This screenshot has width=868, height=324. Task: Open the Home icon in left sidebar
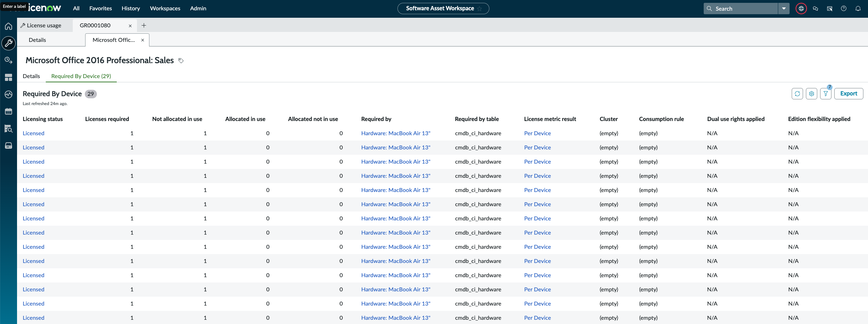[9, 26]
